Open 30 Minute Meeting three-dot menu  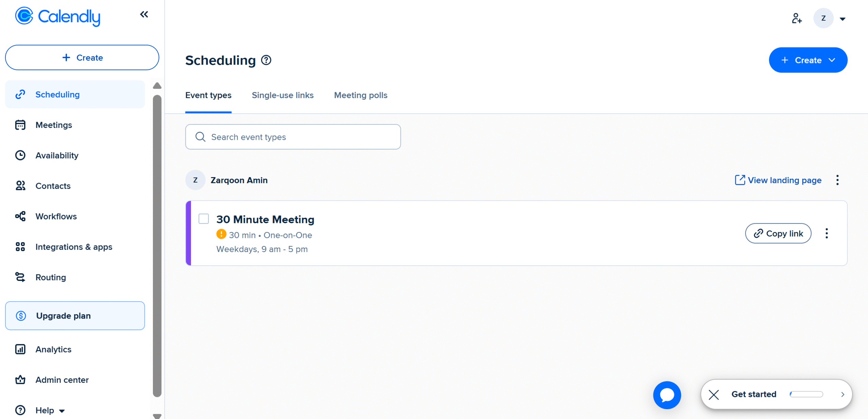pos(827,233)
